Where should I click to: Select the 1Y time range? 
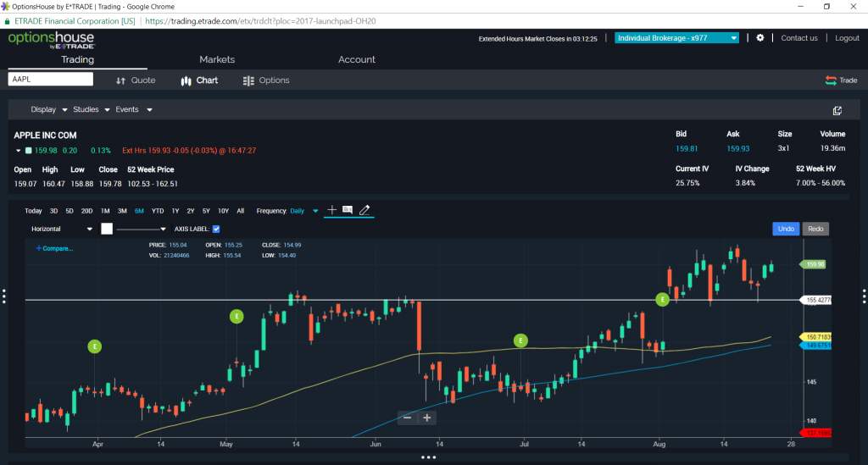coord(175,211)
